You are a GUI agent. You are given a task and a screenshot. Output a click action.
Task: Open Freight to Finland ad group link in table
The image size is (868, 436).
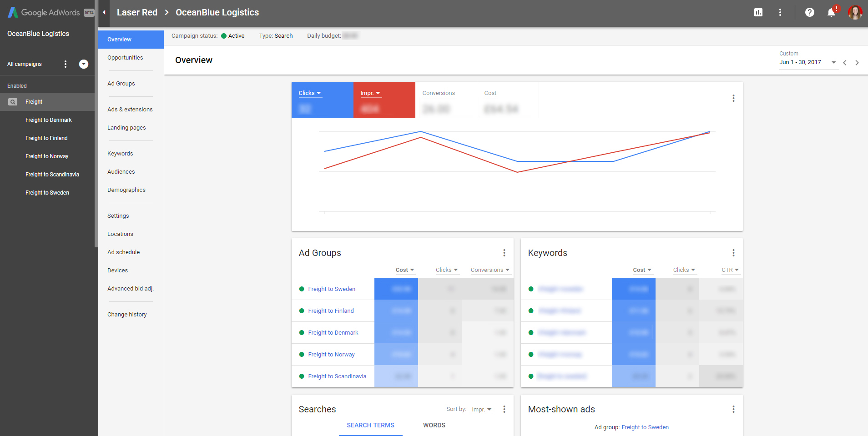(331, 311)
